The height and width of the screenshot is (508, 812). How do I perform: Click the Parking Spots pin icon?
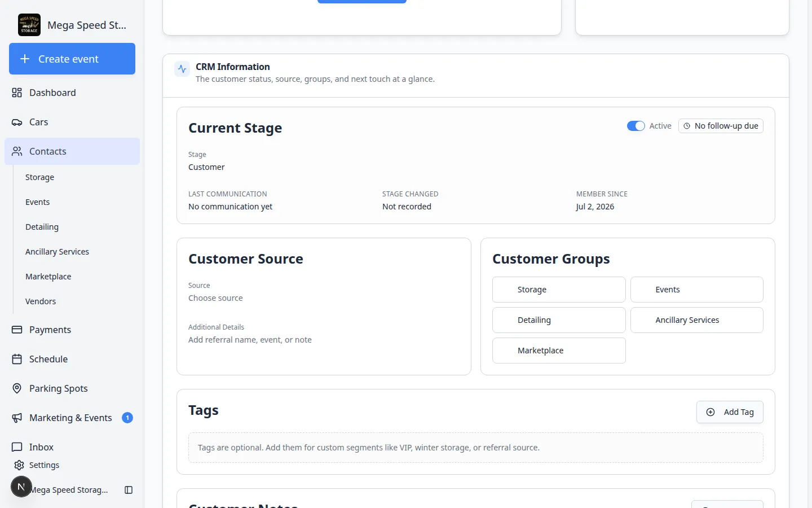pyautogui.click(x=17, y=388)
